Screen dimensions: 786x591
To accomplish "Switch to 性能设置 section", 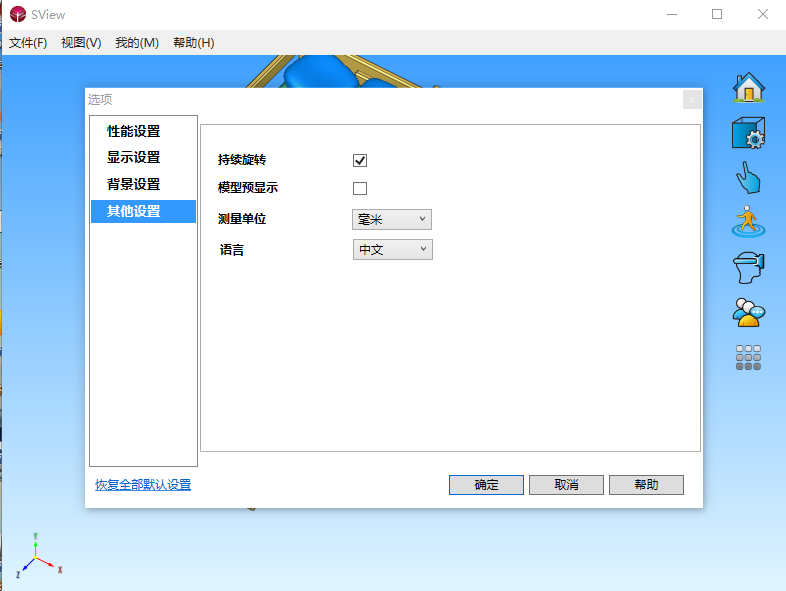I will pos(143,131).
